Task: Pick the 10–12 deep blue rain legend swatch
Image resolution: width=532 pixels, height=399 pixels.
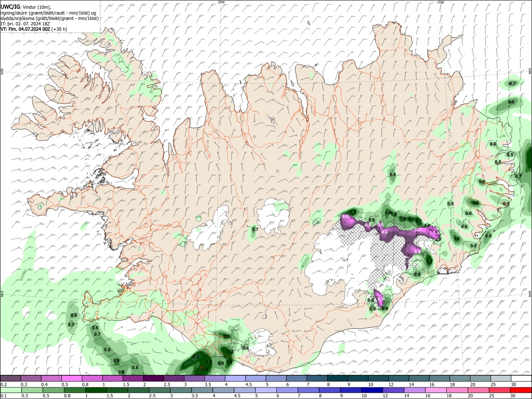Action: 372,390
